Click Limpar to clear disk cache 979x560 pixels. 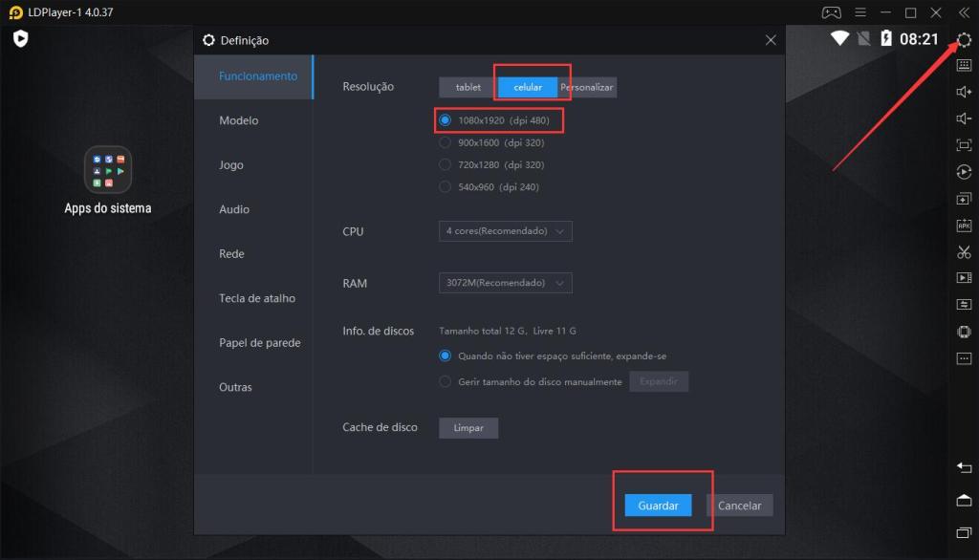[468, 428]
